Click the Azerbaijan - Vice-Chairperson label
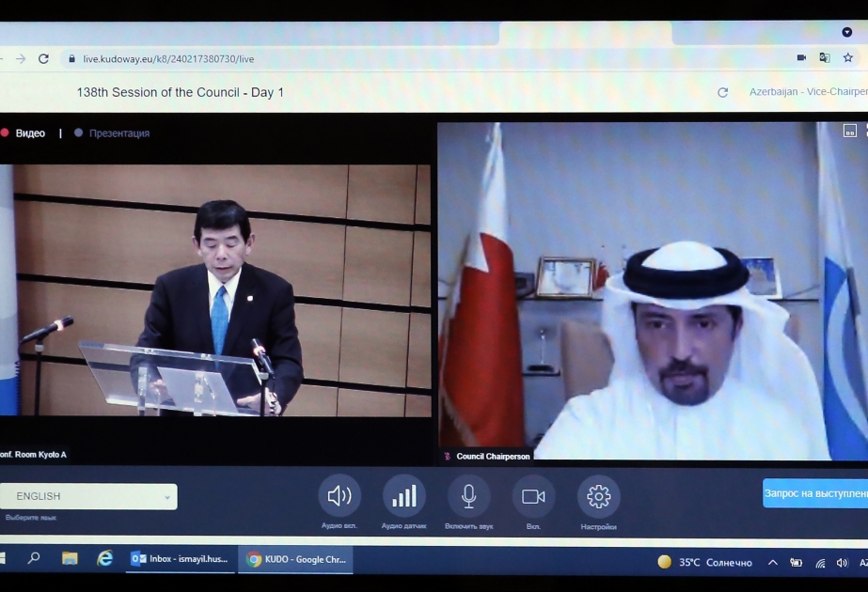This screenshot has height=592, width=868. pyautogui.click(x=808, y=92)
